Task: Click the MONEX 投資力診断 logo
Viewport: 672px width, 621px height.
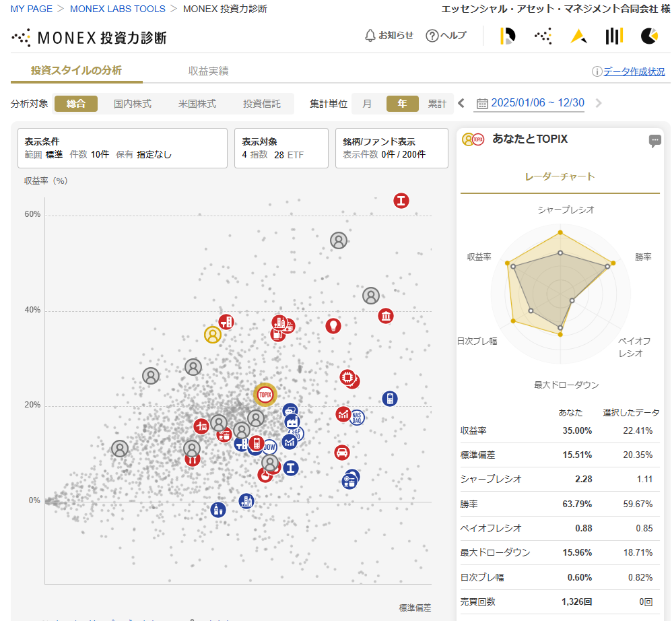Action: [89, 38]
